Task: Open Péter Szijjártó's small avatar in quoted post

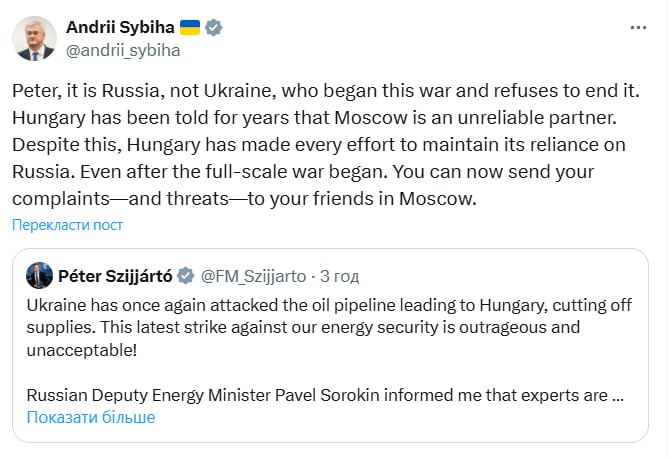Action: 40,276
